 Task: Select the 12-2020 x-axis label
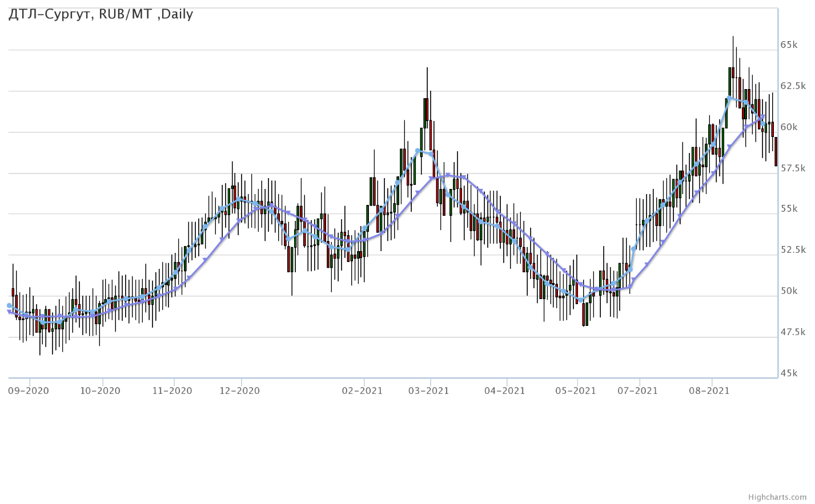pyautogui.click(x=240, y=391)
